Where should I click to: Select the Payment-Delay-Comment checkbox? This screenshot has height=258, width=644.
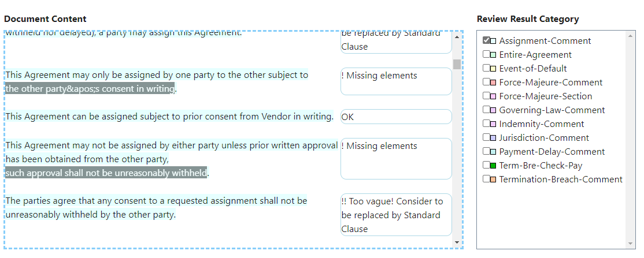(x=486, y=152)
